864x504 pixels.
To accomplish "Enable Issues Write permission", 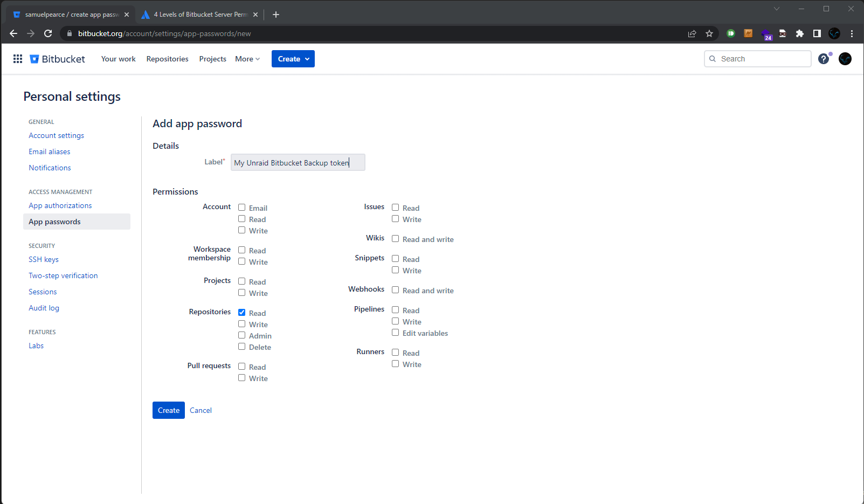I will tap(396, 219).
